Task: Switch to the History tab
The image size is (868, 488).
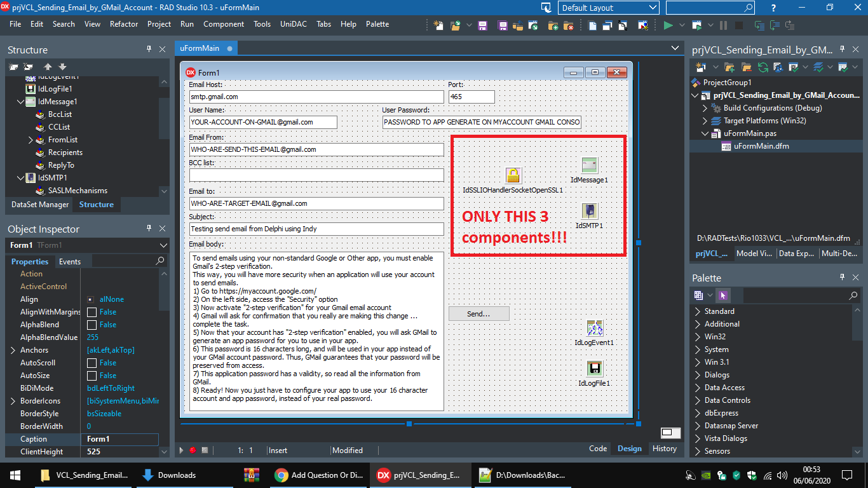Action: click(665, 448)
